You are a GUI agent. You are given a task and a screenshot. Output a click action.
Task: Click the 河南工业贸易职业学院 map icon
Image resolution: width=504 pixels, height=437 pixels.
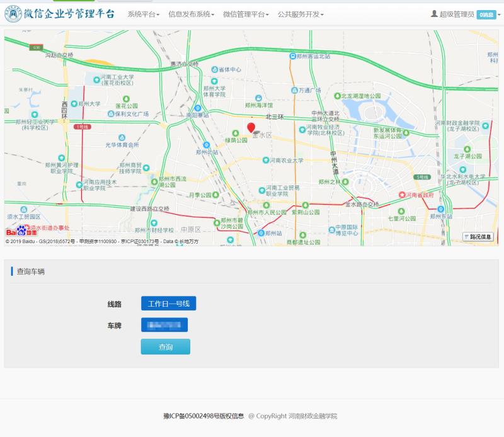(262, 190)
